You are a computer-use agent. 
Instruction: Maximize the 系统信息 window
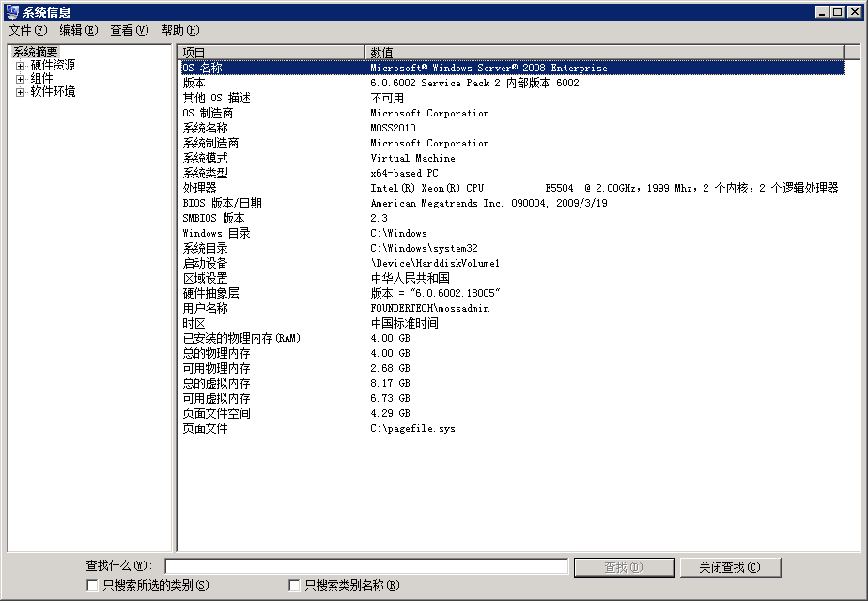click(838, 11)
